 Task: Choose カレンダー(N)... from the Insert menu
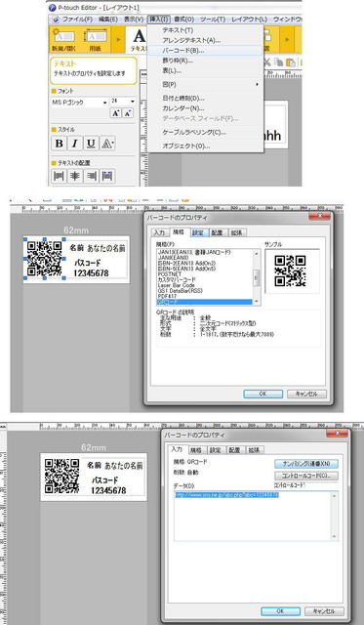(183, 108)
